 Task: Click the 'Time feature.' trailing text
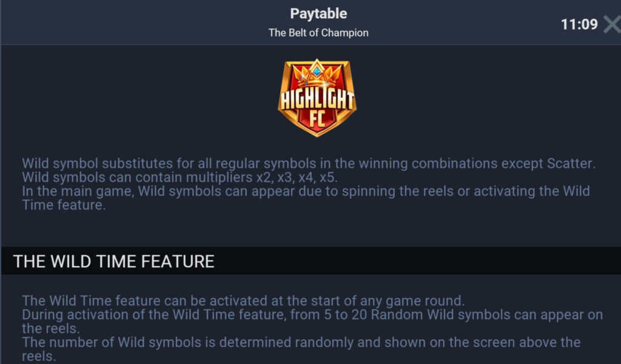point(64,205)
